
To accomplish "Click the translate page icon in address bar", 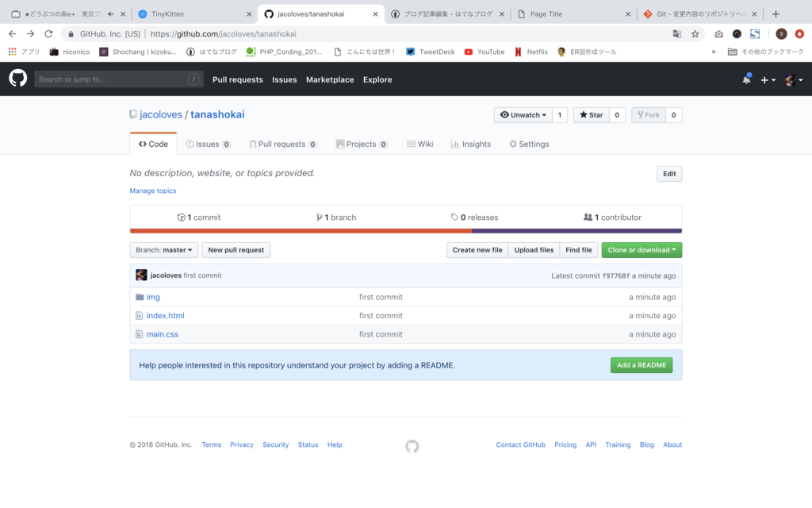I will pyautogui.click(x=677, y=33).
